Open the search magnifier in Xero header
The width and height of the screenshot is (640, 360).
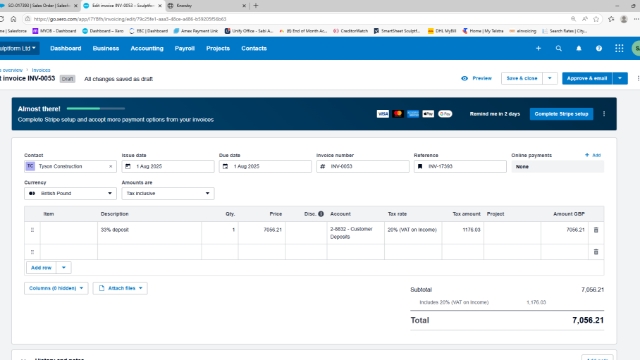(558, 48)
